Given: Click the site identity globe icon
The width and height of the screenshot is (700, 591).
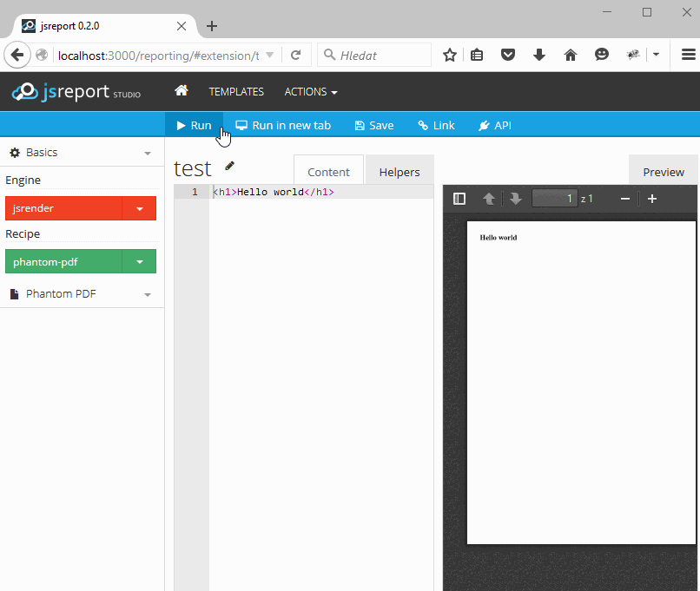Looking at the screenshot, I should pyautogui.click(x=42, y=55).
